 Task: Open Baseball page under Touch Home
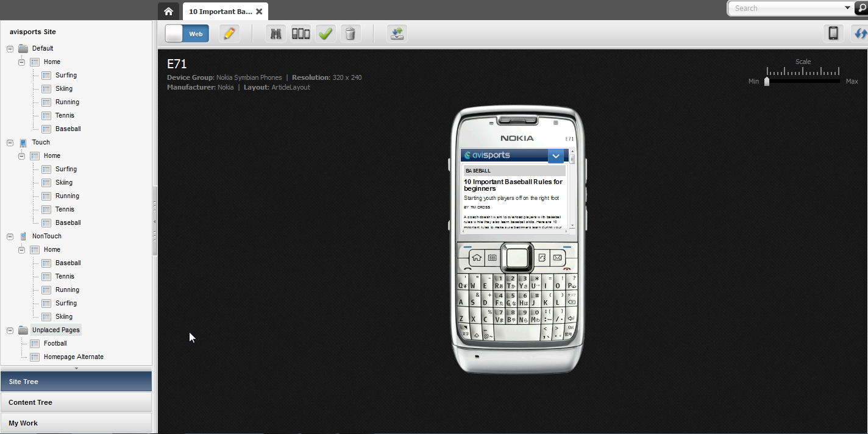point(68,222)
